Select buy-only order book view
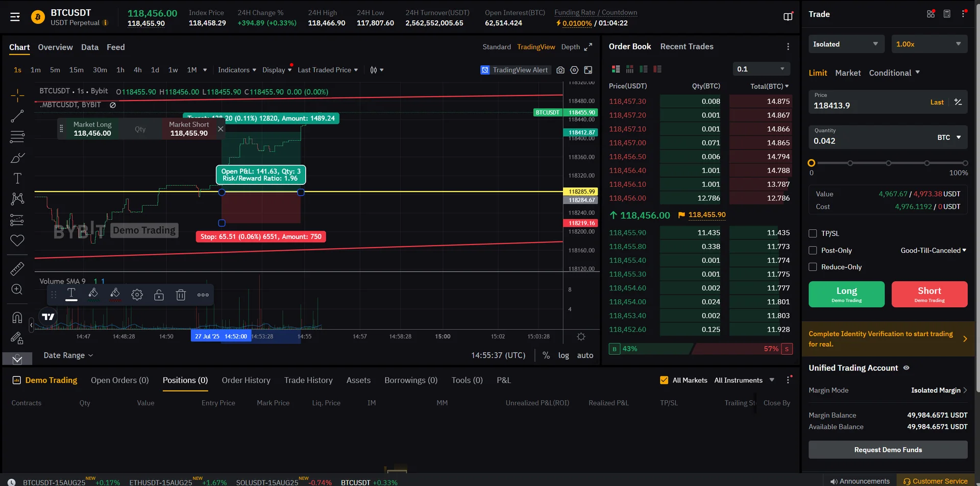 coord(644,69)
